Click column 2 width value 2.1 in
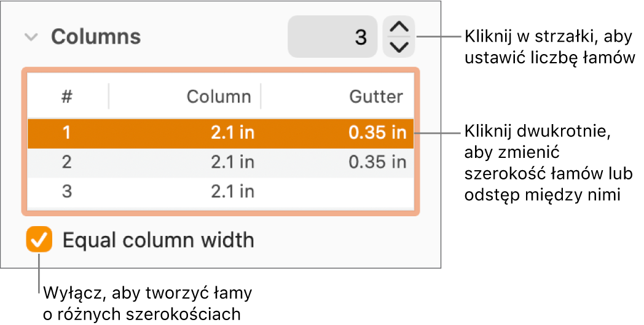Viewport: 644px width, 325px height. 232,163
